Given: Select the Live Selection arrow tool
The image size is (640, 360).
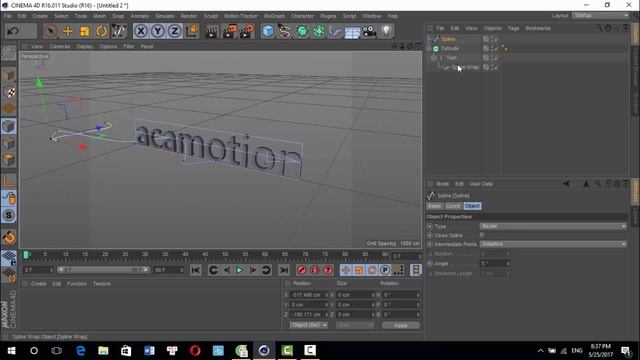Looking at the screenshot, I should 51,31.
